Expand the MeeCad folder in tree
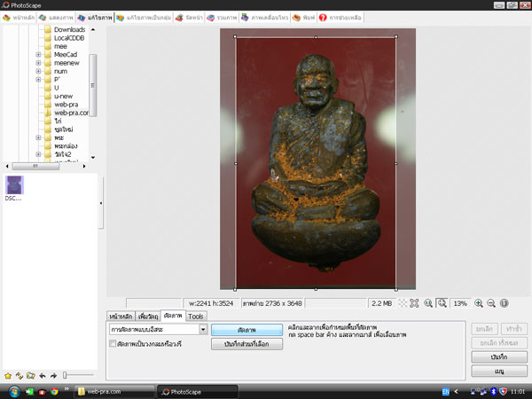Screen dimensions: 532x399 [38, 55]
